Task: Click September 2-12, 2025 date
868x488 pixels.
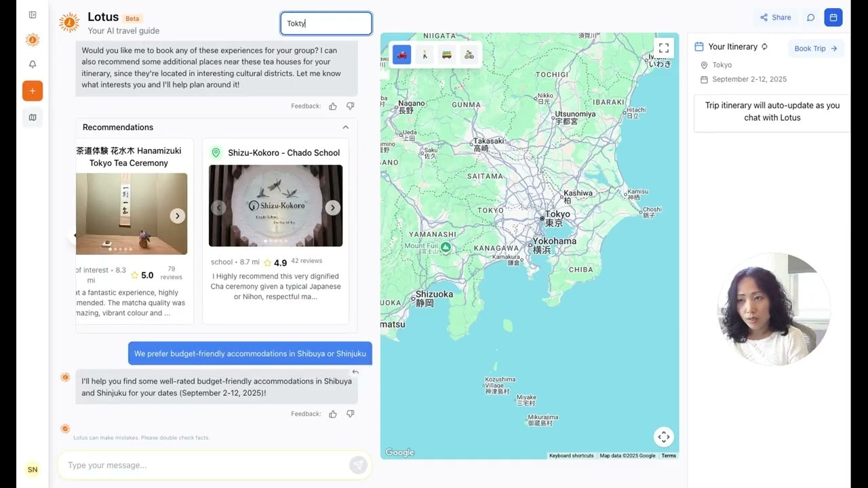Action: [749, 79]
